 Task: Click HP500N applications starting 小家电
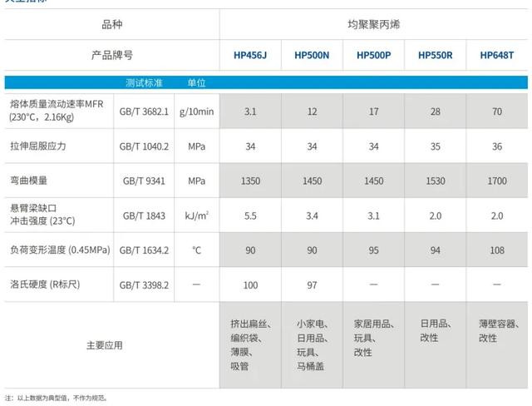point(313,345)
